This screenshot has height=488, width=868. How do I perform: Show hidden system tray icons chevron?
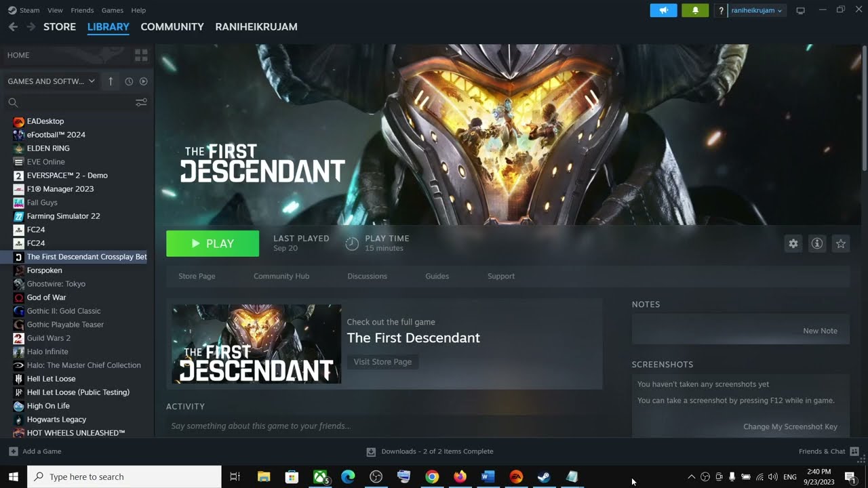(x=691, y=476)
